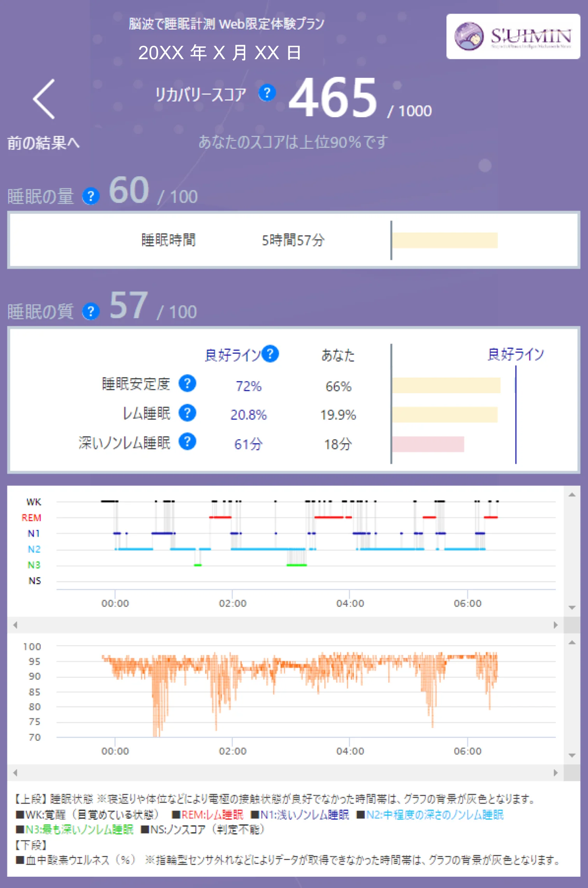Screen dimensions: 588x888
Task: Click the 61分 good-line value
Action: point(249,444)
